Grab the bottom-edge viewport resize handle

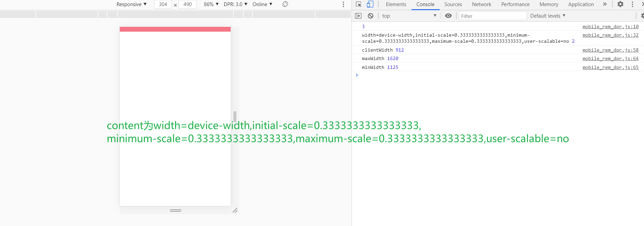(175, 210)
